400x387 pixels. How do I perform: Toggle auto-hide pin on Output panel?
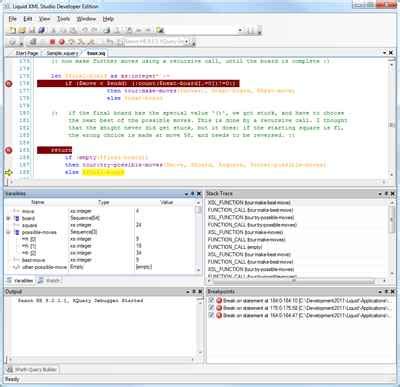click(x=194, y=292)
